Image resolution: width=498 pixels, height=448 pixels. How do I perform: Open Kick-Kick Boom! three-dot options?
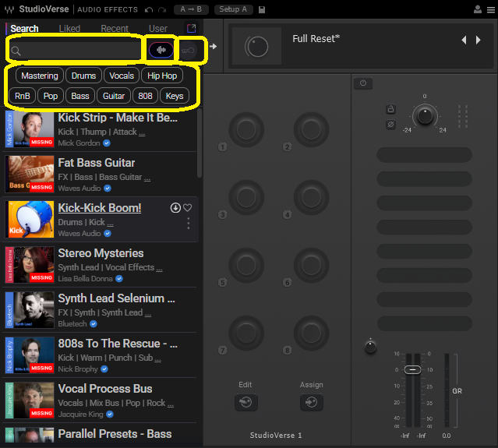tap(189, 223)
